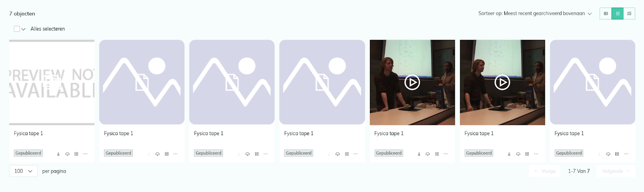Switch to grid view layout
The image size is (644, 192).
[617, 13]
